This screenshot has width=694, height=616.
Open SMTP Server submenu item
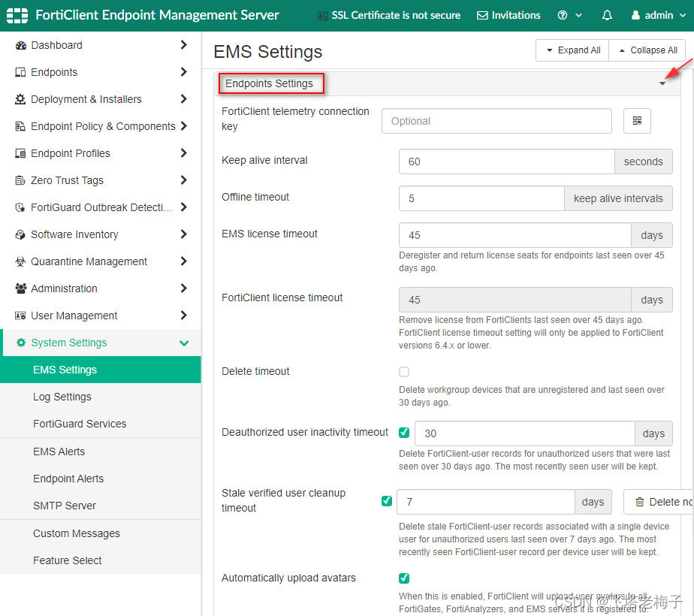(101, 506)
